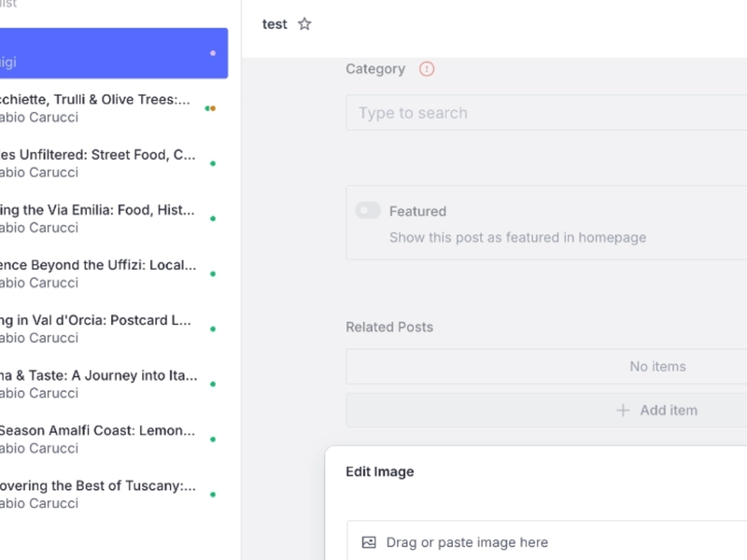
Task: Click the image icon in the Edit Image dropzone
Action: [x=369, y=542]
